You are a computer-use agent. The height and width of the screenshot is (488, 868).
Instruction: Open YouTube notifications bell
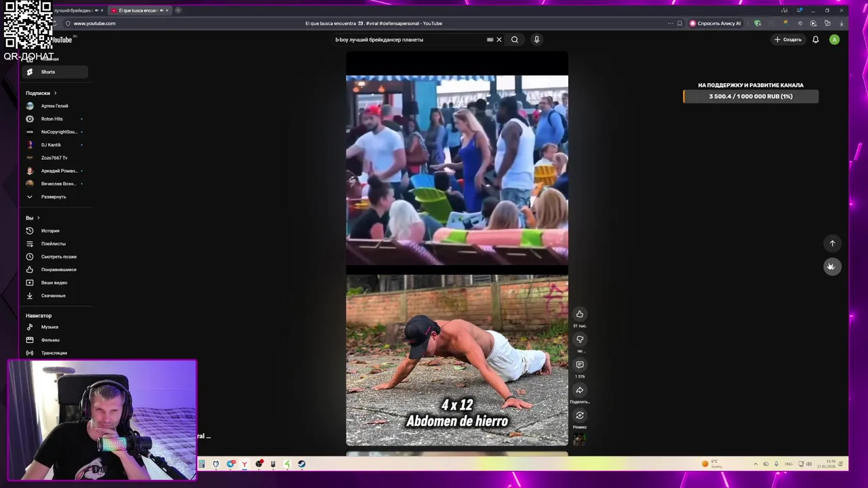(816, 39)
